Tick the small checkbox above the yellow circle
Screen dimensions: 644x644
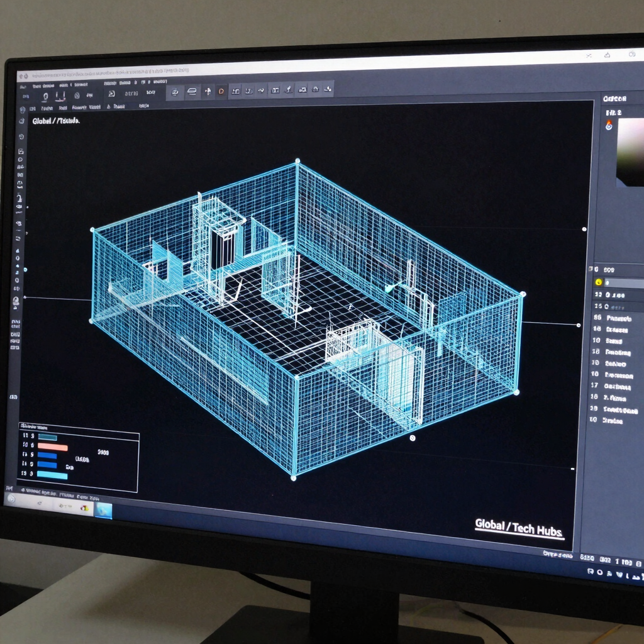591,269
